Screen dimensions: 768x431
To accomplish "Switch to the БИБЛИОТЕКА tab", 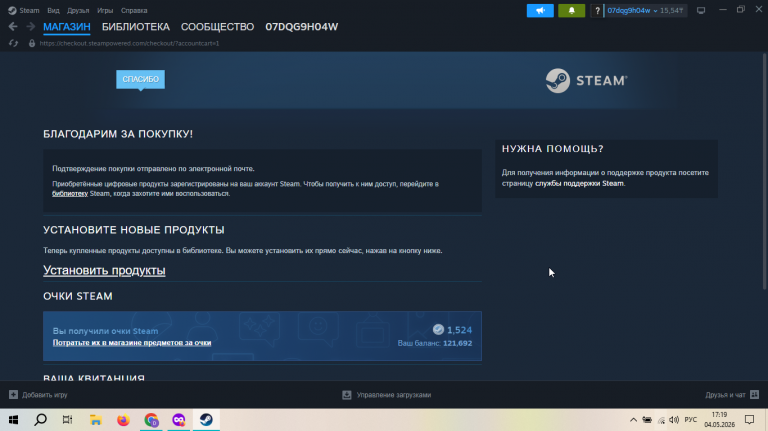I will (136, 27).
